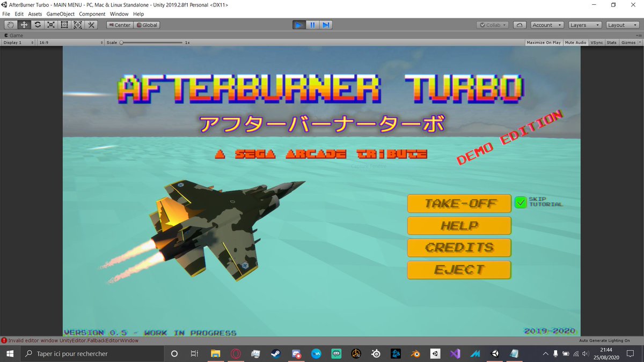The image size is (644, 362).
Task: Toggle handle orientation Global button
Action: pyautogui.click(x=147, y=25)
